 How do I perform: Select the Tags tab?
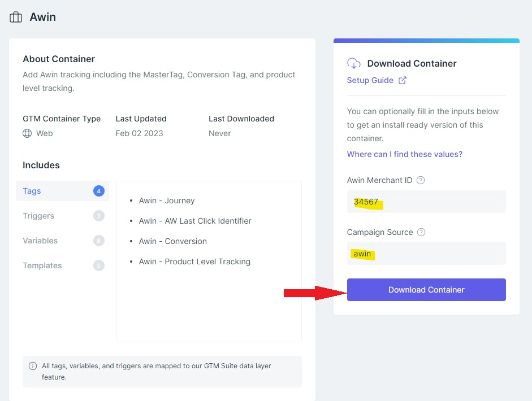pyautogui.click(x=62, y=191)
